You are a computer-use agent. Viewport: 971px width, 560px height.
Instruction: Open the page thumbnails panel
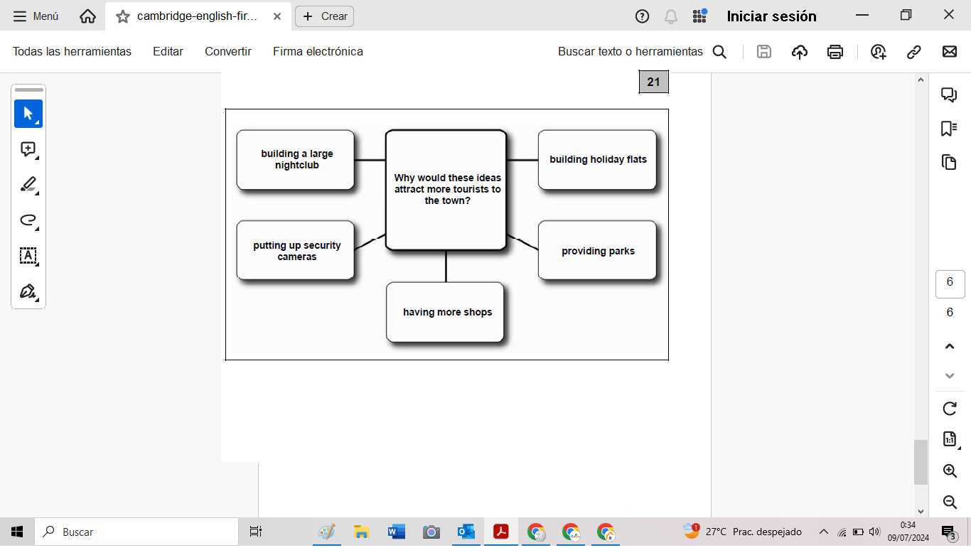click(x=950, y=162)
